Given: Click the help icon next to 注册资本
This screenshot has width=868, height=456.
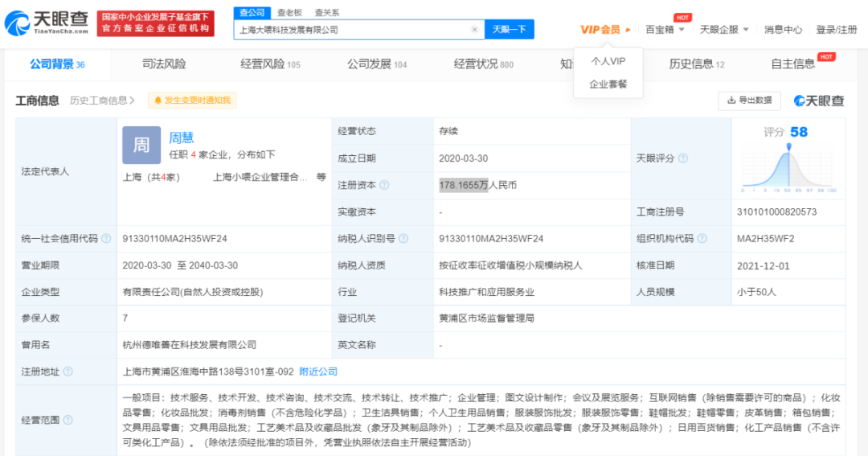Looking at the screenshot, I should [385, 185].
